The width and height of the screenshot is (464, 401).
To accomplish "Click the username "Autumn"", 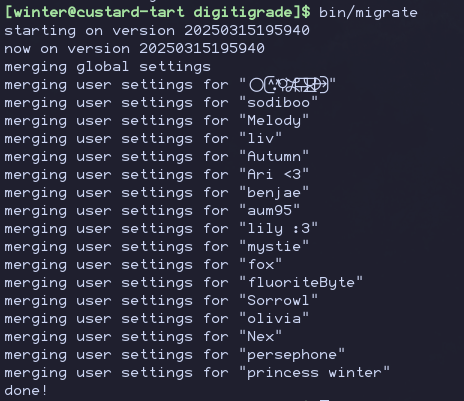I will click(x=274, y=157).
